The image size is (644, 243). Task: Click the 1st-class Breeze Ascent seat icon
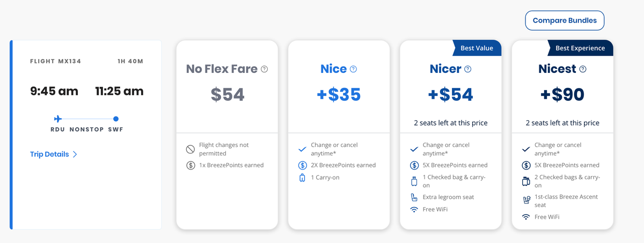(525, 201)
